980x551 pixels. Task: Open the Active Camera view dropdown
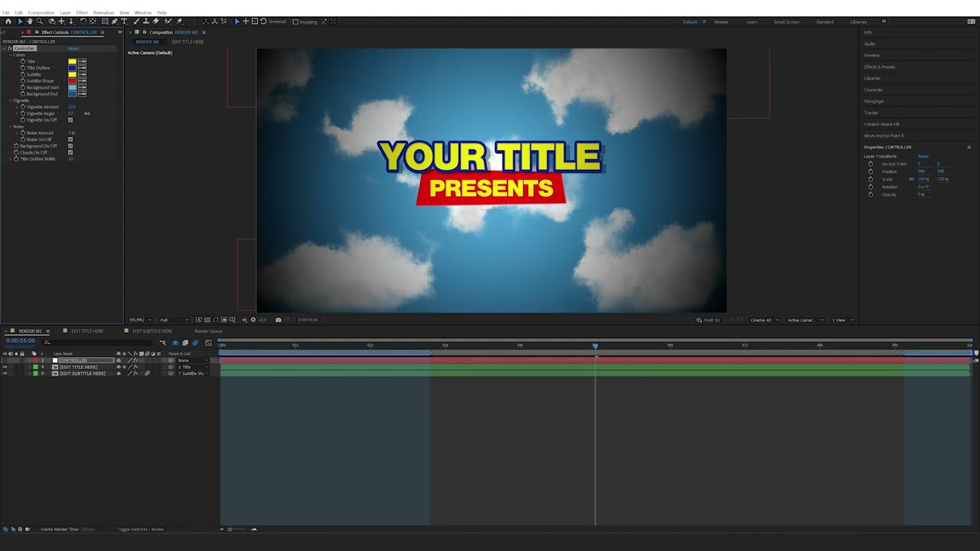(805, 320)
